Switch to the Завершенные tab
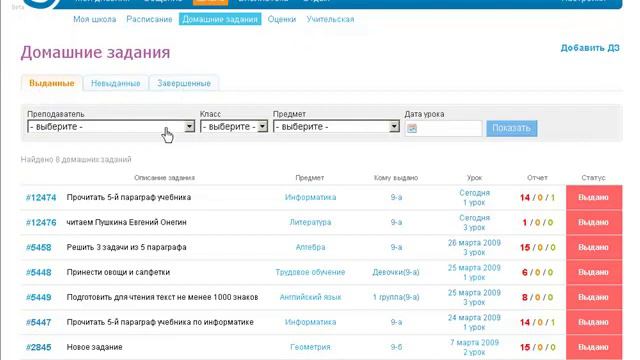Image resolution: width=640 pixels, height=360 pixels. (184, 83)
